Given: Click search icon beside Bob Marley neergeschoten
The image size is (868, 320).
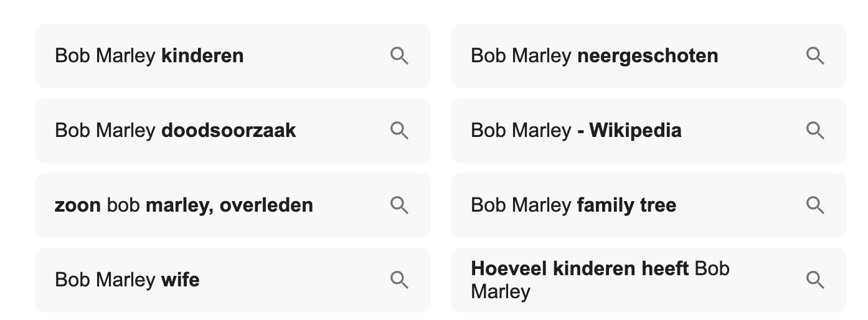Looking at the screenshot, I should 815,56.
